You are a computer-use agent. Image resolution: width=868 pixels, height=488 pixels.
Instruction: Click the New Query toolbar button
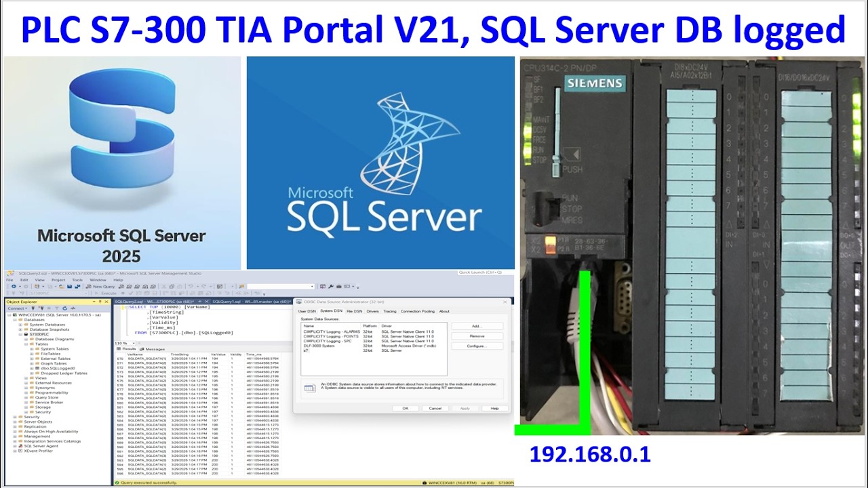tap(100, 287)
